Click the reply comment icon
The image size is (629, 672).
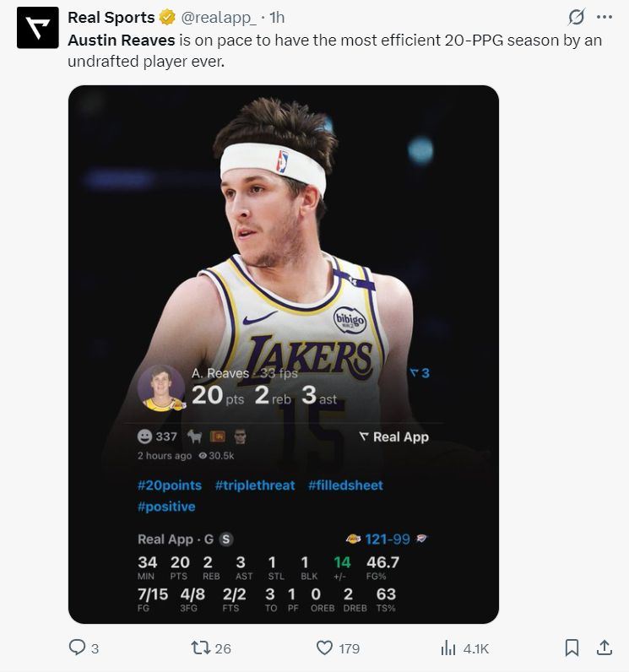(76, 648)
